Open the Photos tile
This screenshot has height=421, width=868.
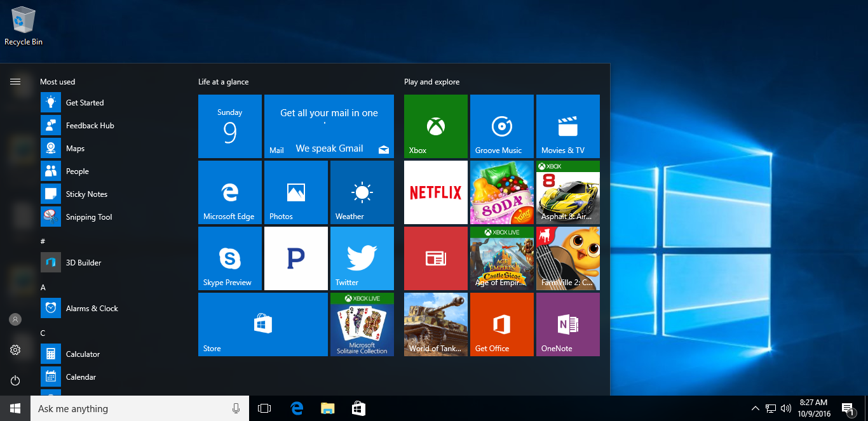coord(296,192)
